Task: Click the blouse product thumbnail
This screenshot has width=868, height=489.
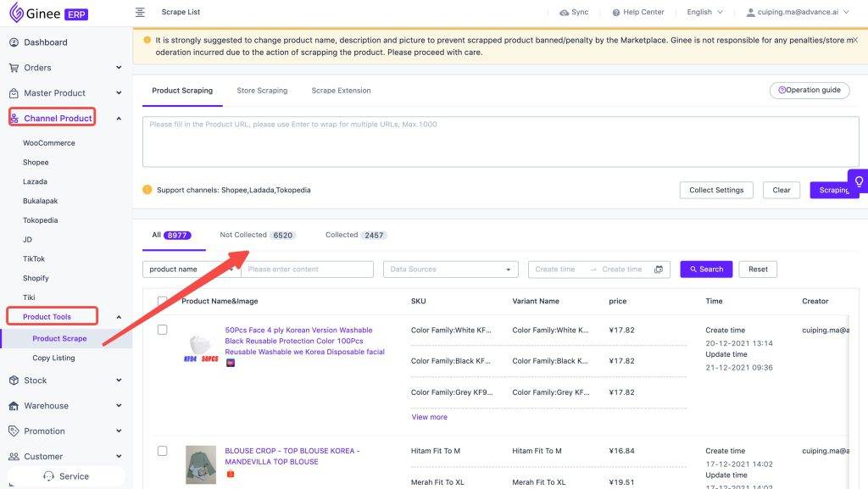Action: coord(201,464)
